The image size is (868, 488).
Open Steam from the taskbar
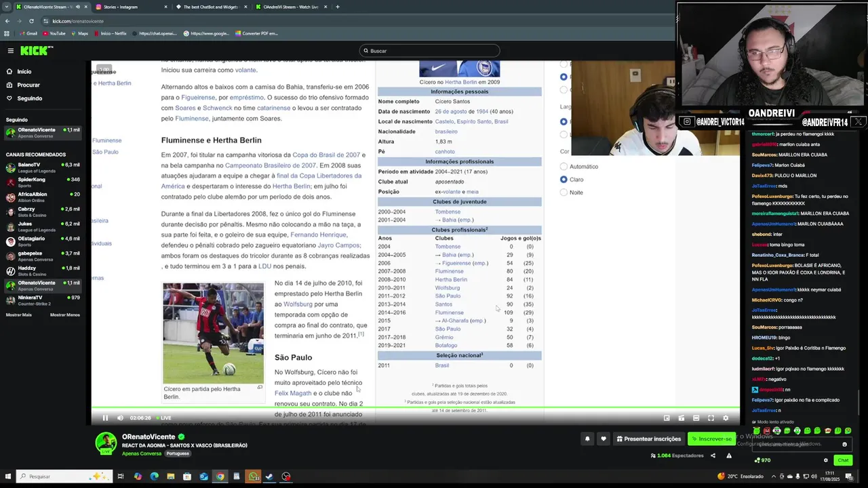[270, 476]
